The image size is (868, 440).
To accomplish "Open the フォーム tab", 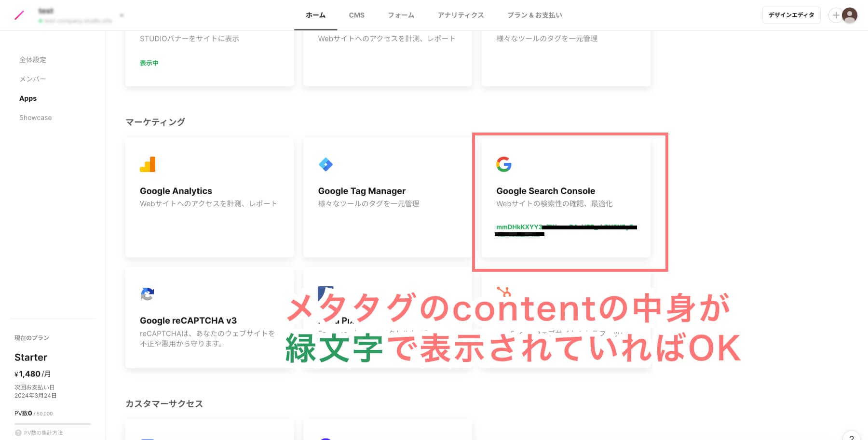I will 401,15.
